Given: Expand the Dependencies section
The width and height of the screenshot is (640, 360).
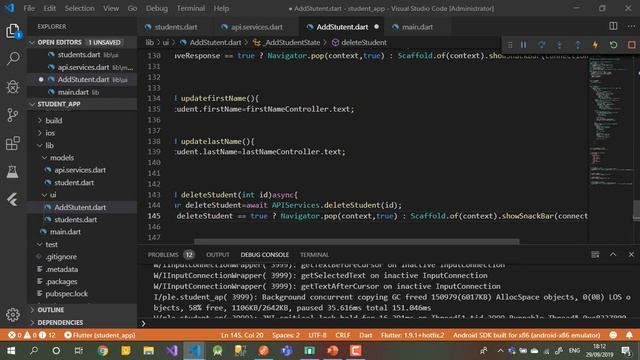Looking at the screenshot, I should pyautogui.click(x=60, y=322).
